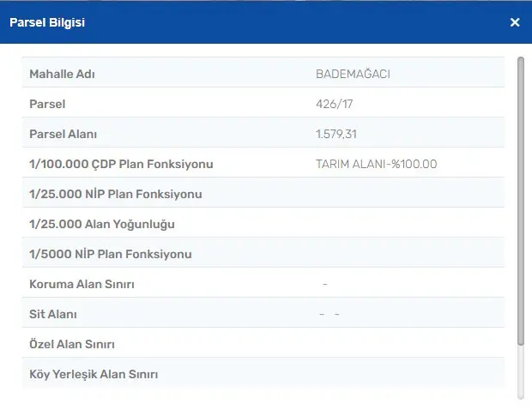Select the area value 1.579,31
This screenshot has width=532, height=410.
point(336,134)
